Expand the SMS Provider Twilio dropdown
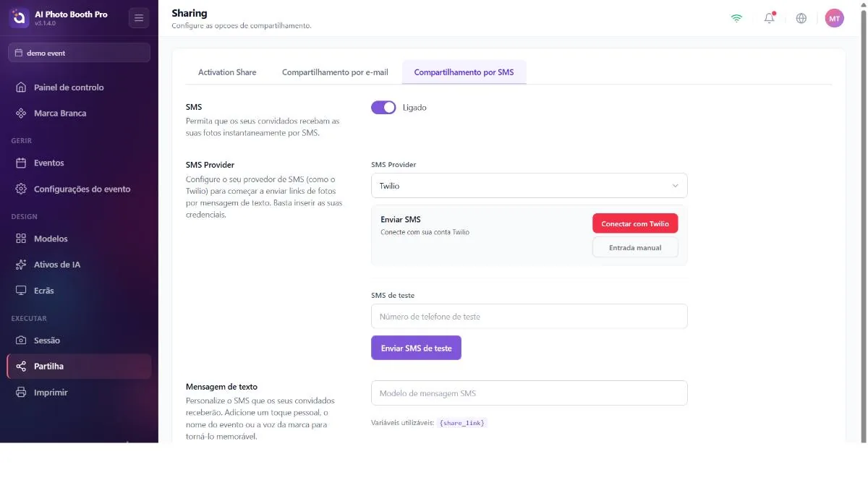 [529, 186]
